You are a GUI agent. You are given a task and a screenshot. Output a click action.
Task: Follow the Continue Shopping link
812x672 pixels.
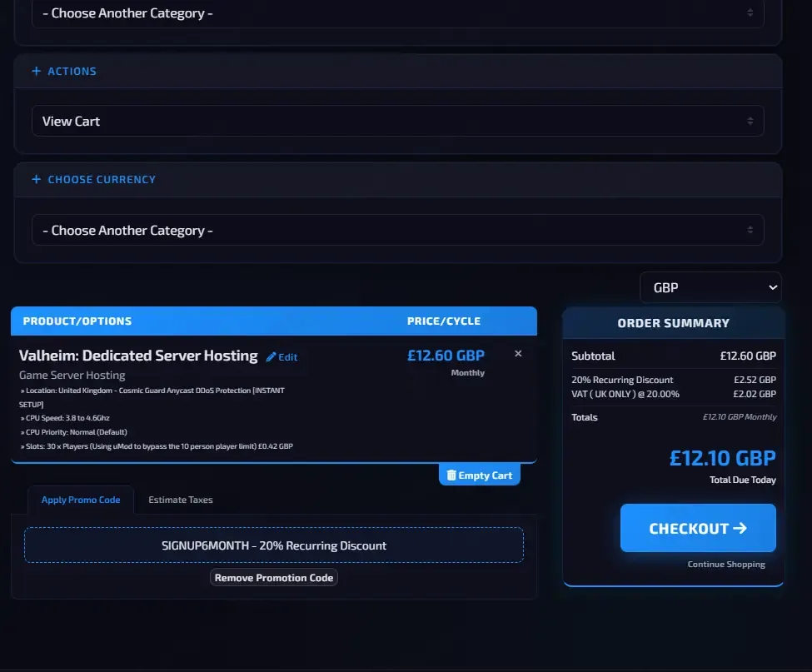click(726, 565)
